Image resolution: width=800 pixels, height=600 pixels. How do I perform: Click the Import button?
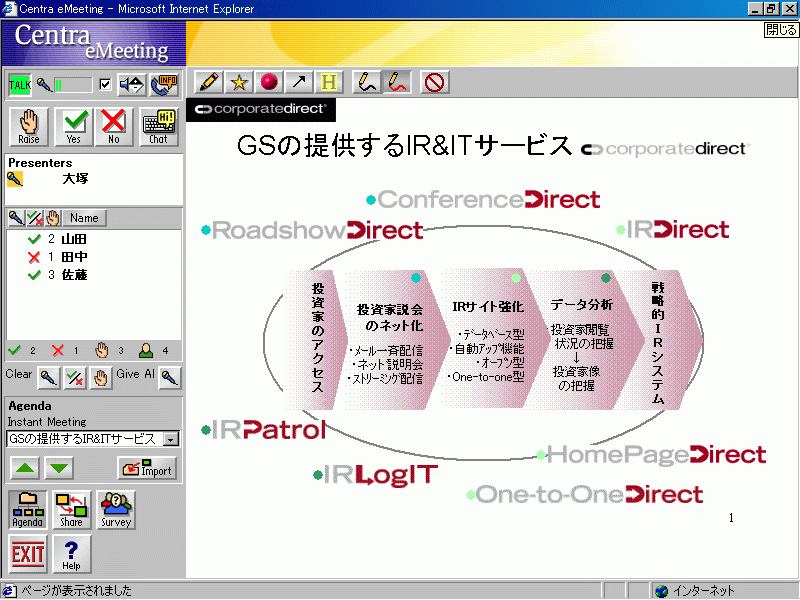coord(147,468)
